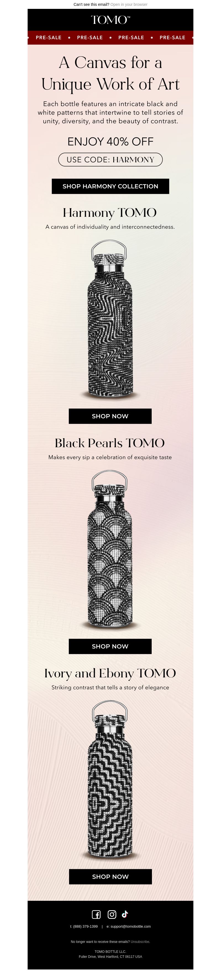Open the Instagram icon in footer

click(112, 915)
